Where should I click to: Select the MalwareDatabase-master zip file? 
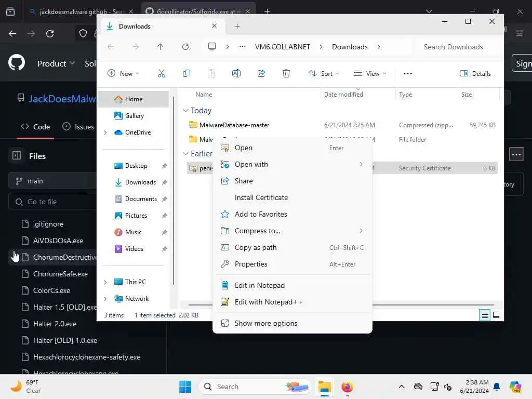point(234,125)
